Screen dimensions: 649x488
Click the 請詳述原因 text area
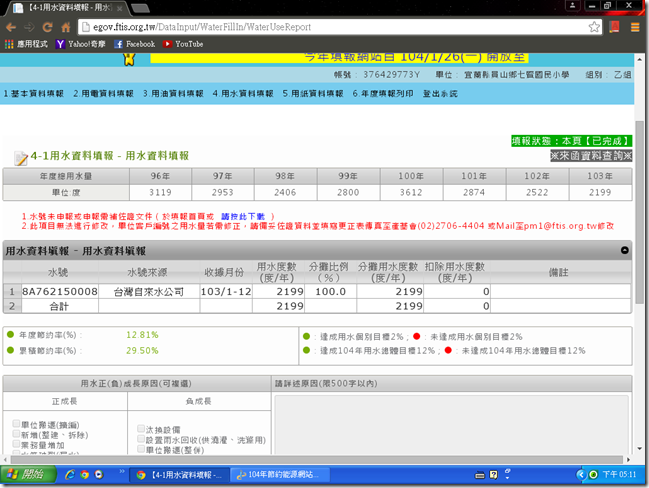click(452, 425)
